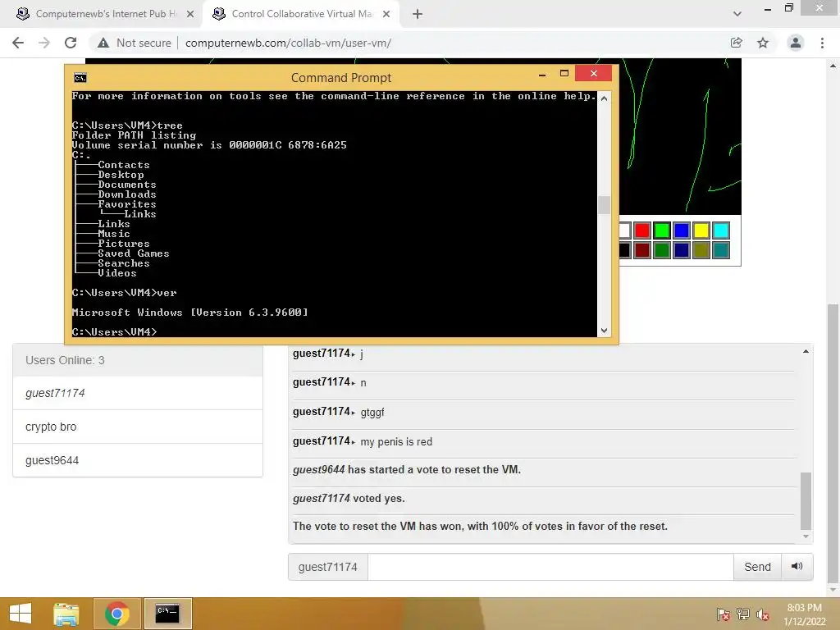Click the page scrollbar thumb
840x630 pixels.
point(833,444)
